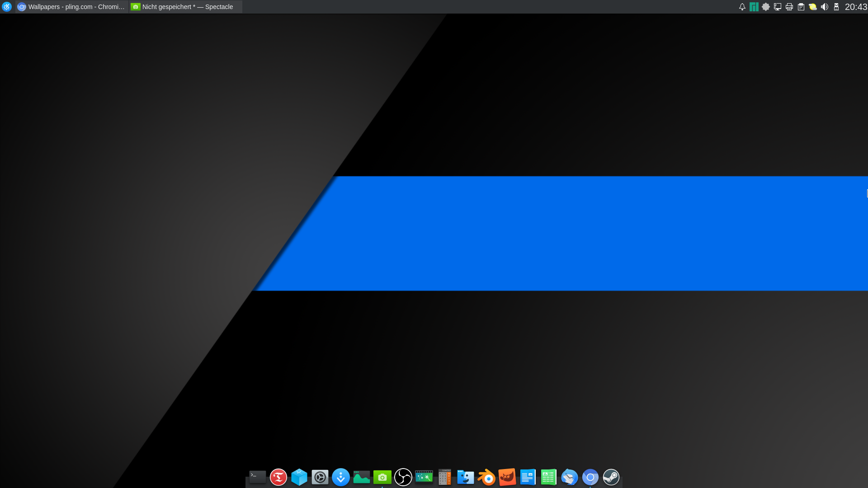Open the blue cube dock application
Viewport: 868px width, 488px height.
click(299, 477)
